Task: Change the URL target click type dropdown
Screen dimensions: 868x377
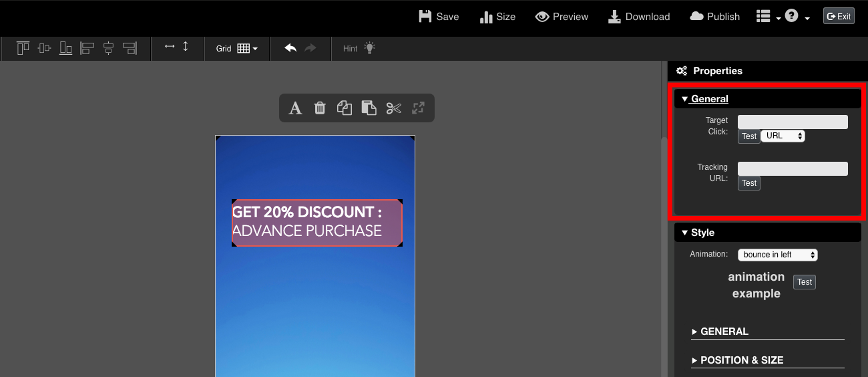Action: (x=783, y=136)
